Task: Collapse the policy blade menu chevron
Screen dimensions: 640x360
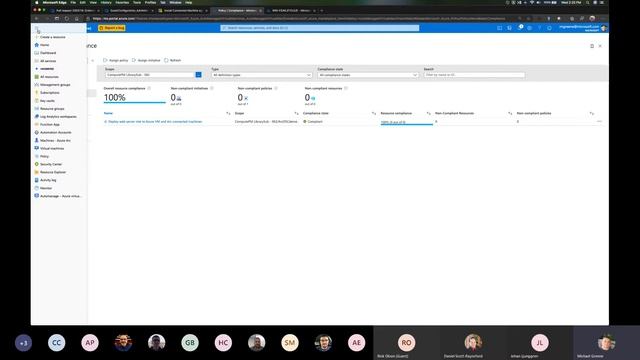Action: 93,60
